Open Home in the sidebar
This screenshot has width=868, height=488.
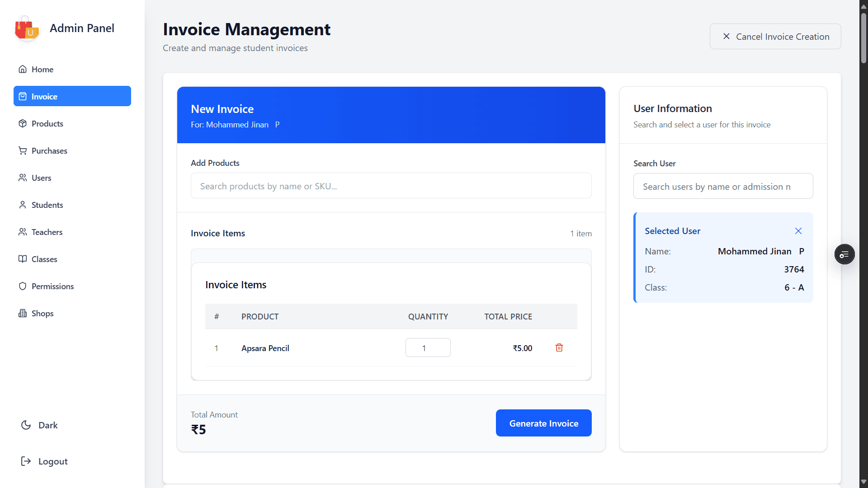click(x=72, y=69)
